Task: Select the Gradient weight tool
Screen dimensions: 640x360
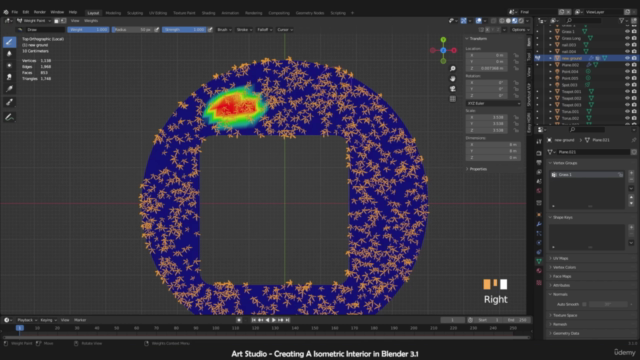Action: pos(9,89)
